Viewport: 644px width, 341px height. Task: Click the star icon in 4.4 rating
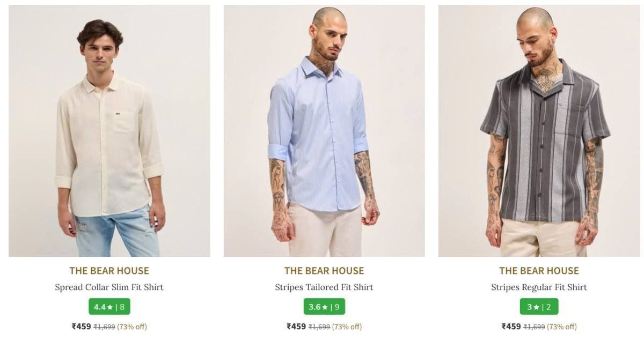point(110,307)
